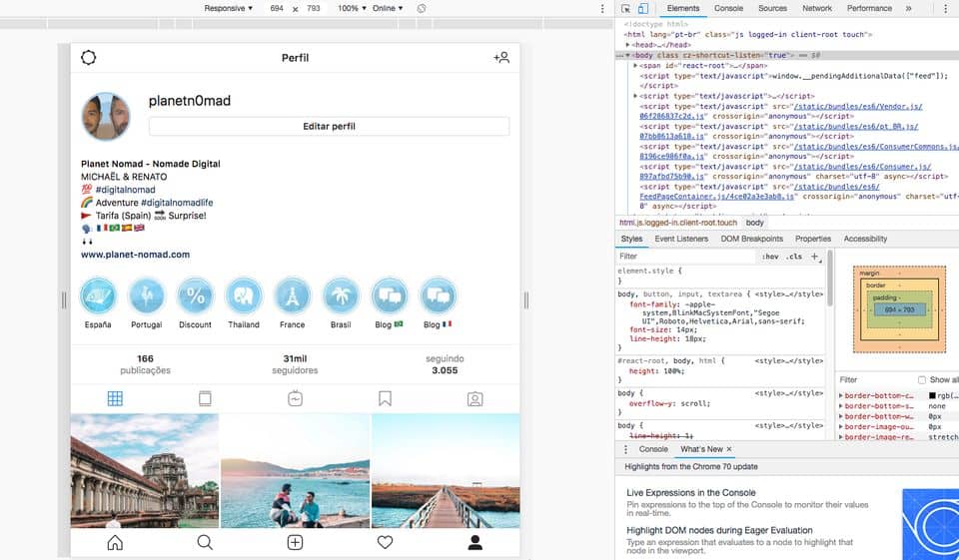Go to Instagram home feed icon
This screenshot has height=560, width=959.
[x=115, y=542]
